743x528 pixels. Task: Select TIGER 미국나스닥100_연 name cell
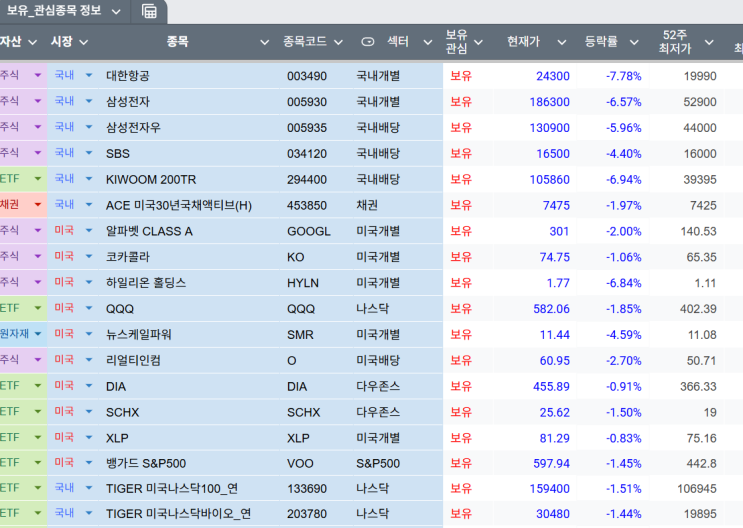click(189, 488)
